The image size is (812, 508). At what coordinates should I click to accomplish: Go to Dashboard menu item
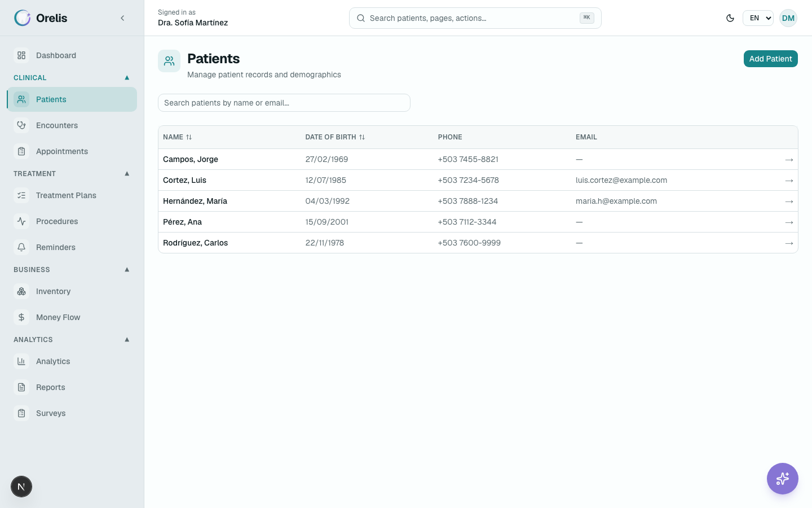coord(72,55)
